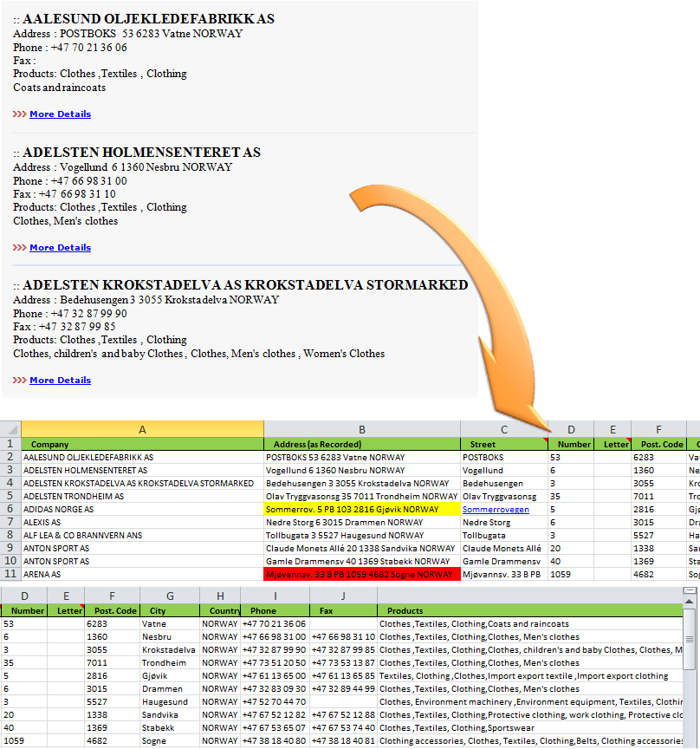Select row 11 header
This screenshot has height=749, width=700.
(x=10, y=574)
